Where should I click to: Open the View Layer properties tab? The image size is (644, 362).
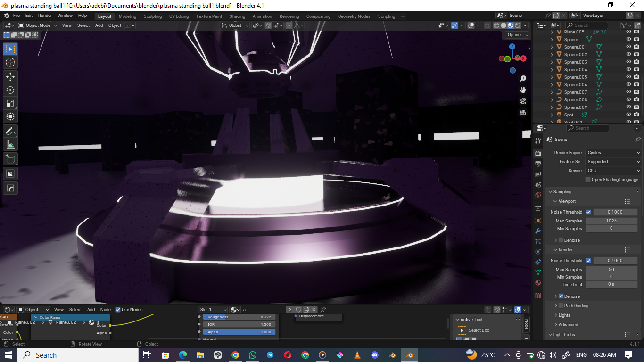538,174
